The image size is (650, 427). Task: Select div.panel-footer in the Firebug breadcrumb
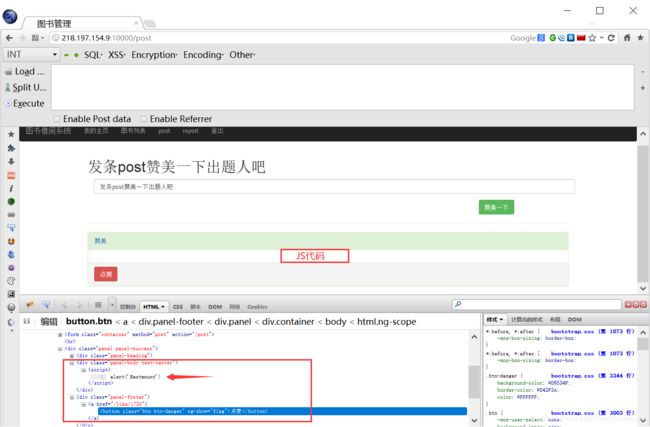pyautogui.click(x=171, y=322)
